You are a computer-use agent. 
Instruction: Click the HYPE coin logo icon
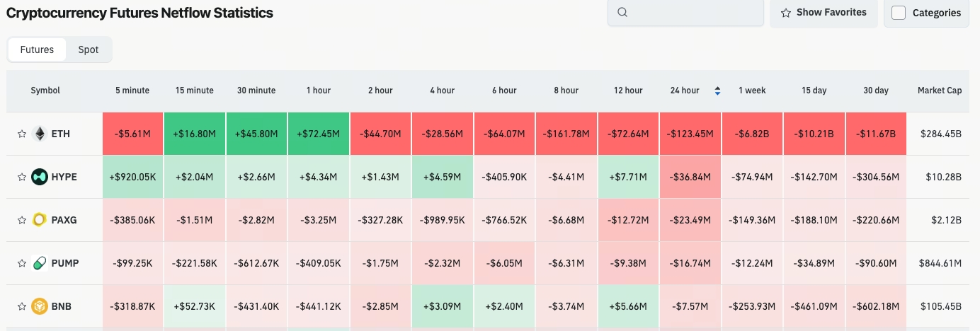(x=40, y=177)
